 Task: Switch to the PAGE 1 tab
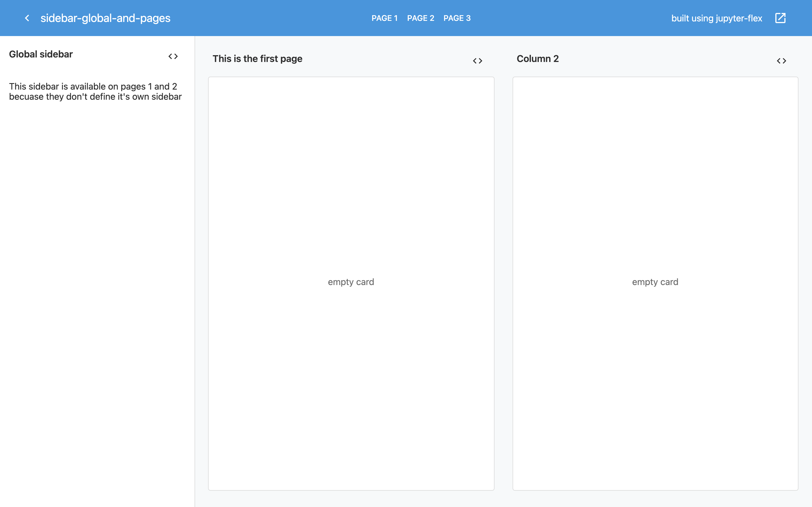coord(385,18)
